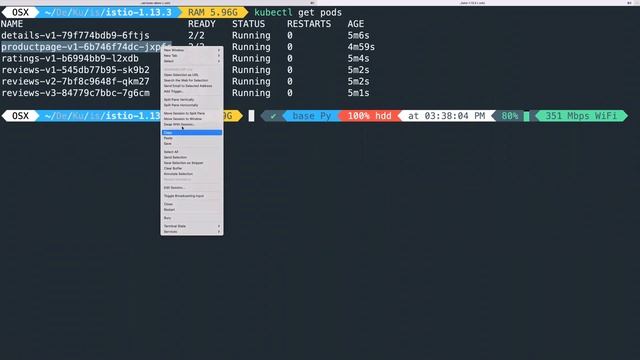Click the top istio-1.13.3 path segment
Image resolution: width=640 pixels, height=360 pixels.
click(x=139, y=13)
